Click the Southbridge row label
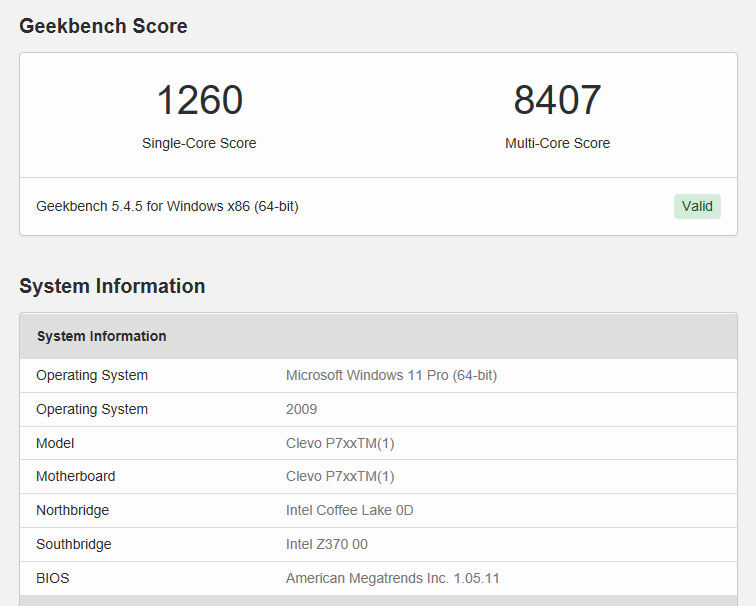The image size is (756, 606). [x=74, y=544]
